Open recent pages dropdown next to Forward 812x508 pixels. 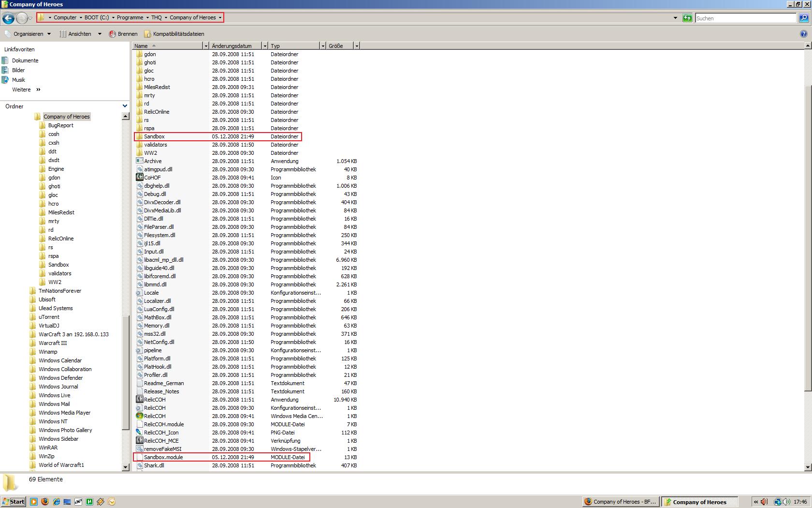pyautogui.click(x=30, y=18)
